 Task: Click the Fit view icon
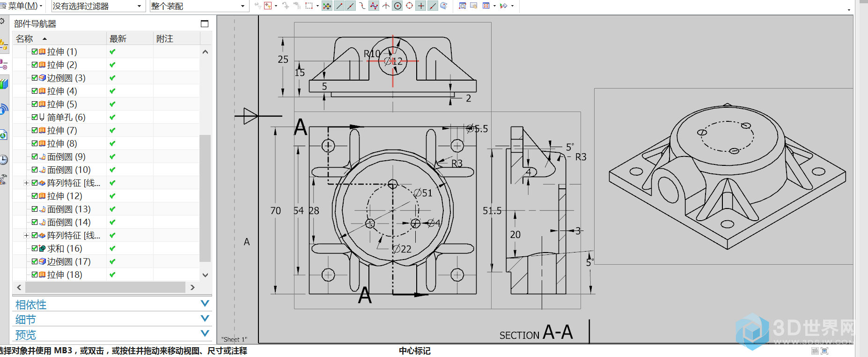(486, 6)
